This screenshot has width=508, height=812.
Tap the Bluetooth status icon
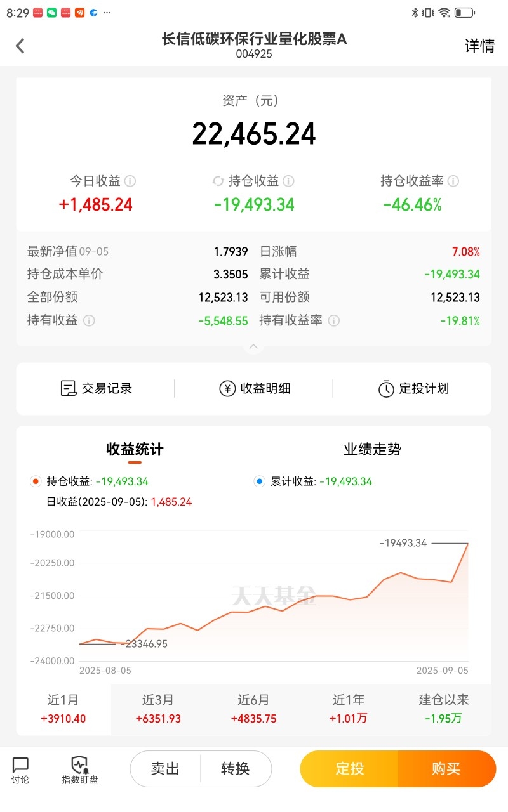coord(414,13)
